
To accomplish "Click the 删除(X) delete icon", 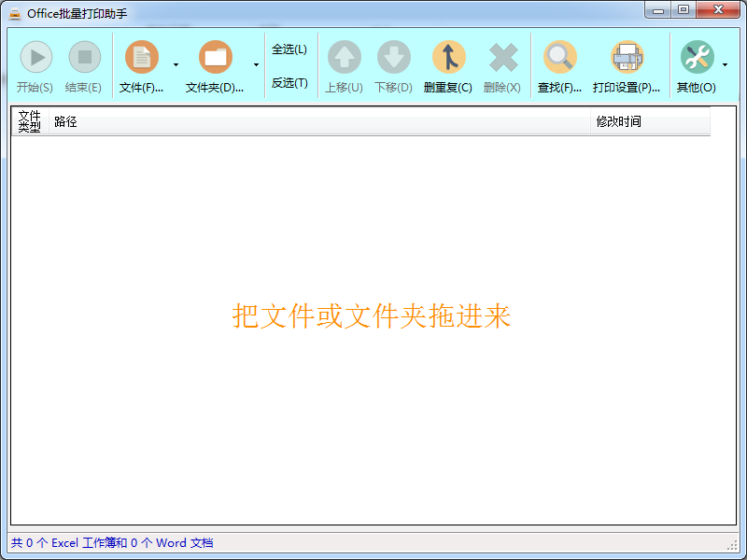I will coord(502,56).
